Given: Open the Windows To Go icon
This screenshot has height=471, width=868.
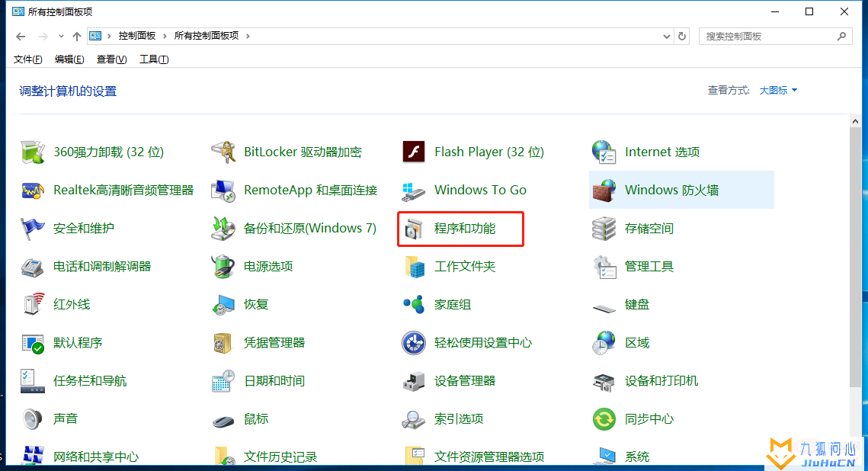Looking at the screenshot, I should tap(414, 191).
